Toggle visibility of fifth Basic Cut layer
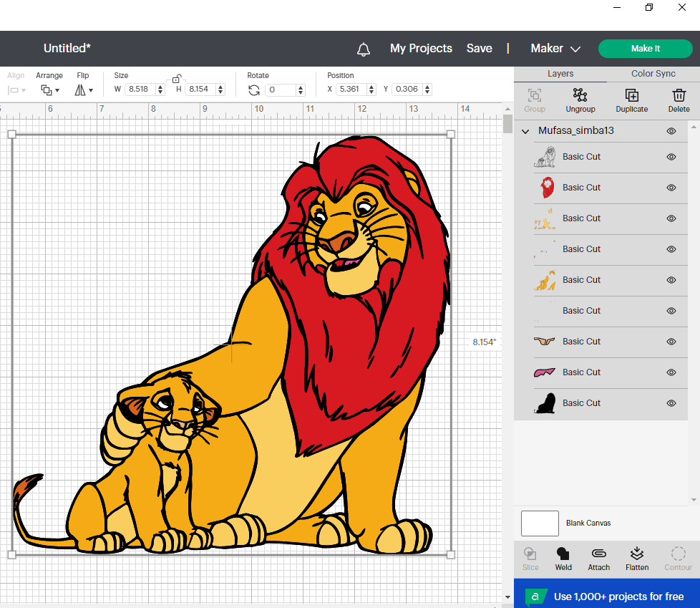This screenshot has width=700, height=608. 671,280
